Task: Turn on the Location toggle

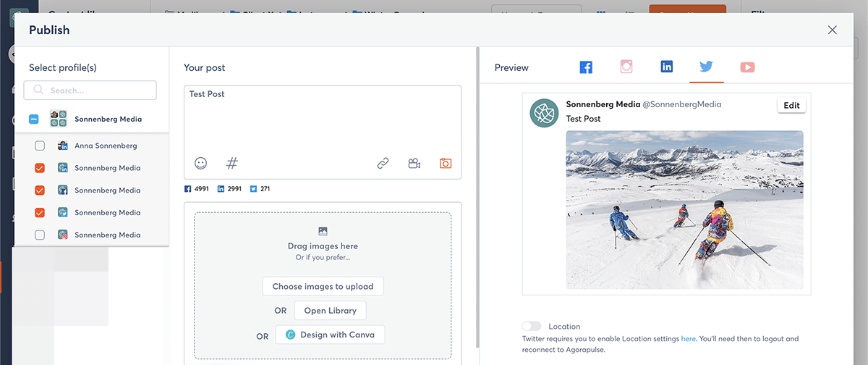Action: pos(532,327)
